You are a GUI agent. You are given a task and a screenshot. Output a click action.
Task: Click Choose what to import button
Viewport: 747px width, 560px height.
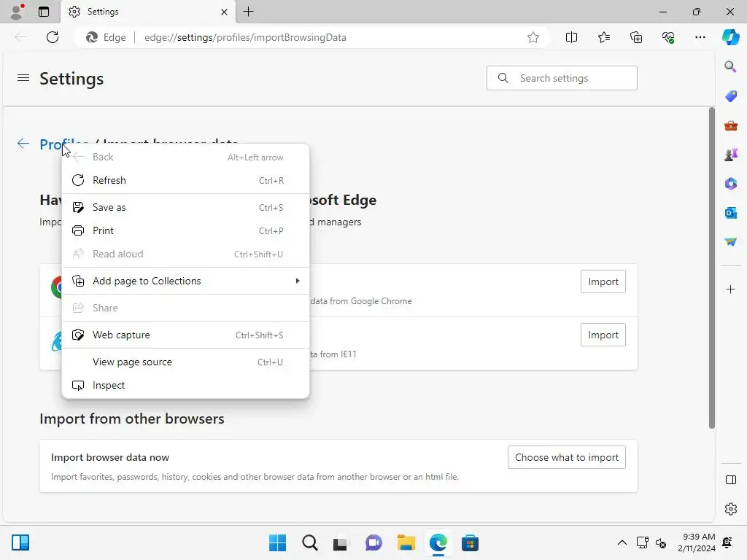(566, 458)
